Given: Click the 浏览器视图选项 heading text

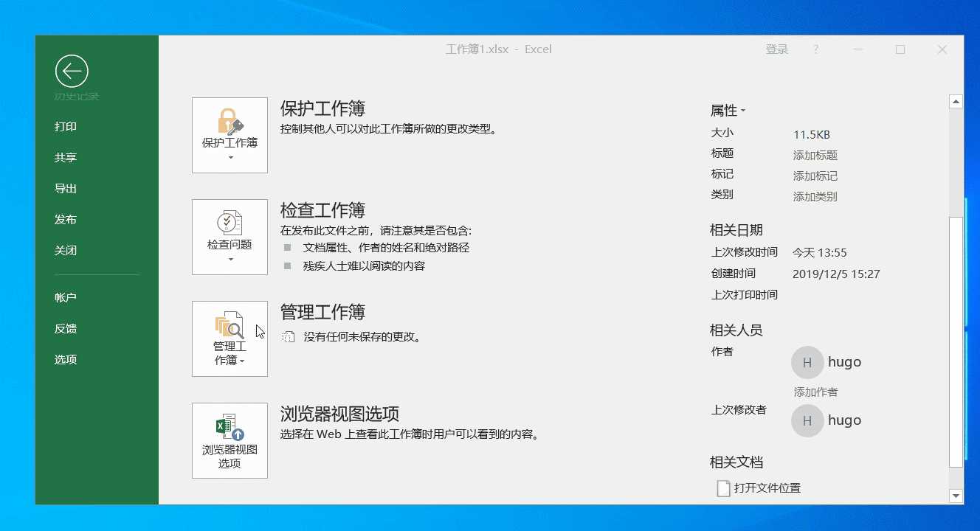Looking at the screenshot, I should click(340, 414).
